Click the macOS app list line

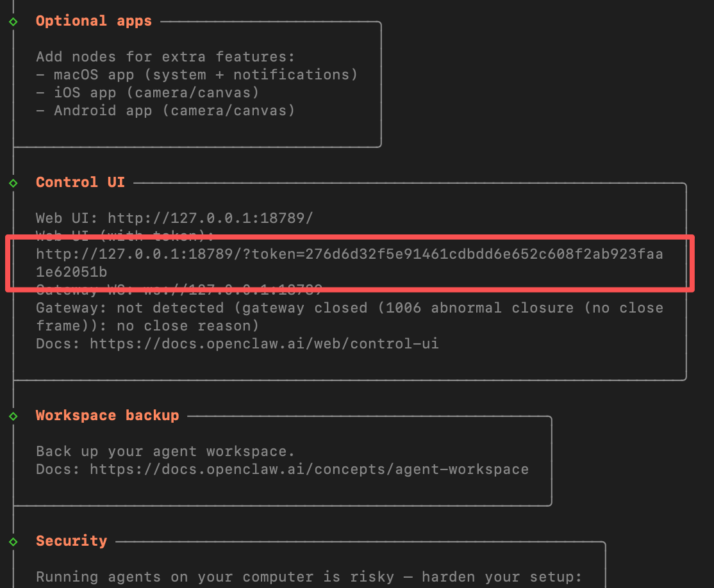coord(197,74)
